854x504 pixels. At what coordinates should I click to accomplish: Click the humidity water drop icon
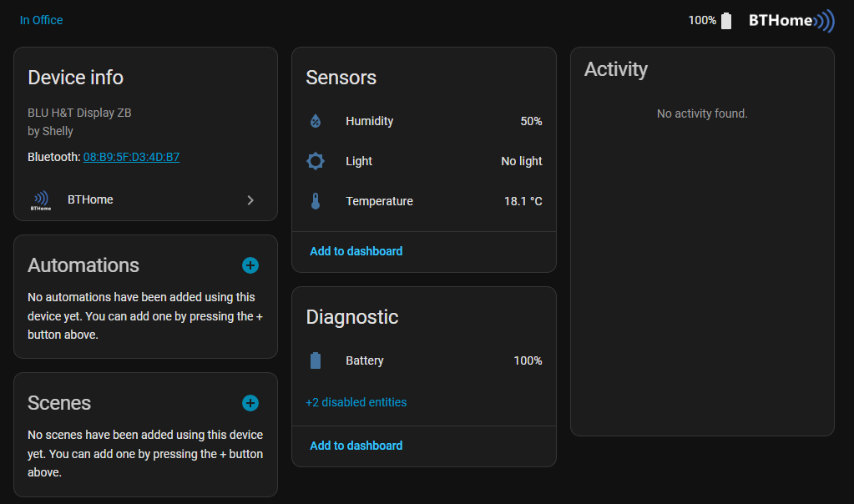[316, 121]
